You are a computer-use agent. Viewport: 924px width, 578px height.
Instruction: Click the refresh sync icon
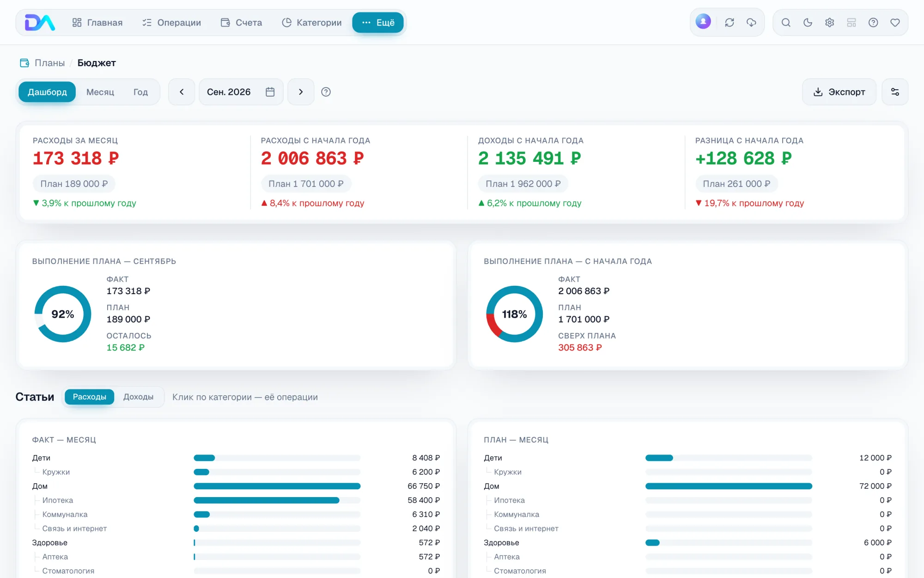coord(729,22)
